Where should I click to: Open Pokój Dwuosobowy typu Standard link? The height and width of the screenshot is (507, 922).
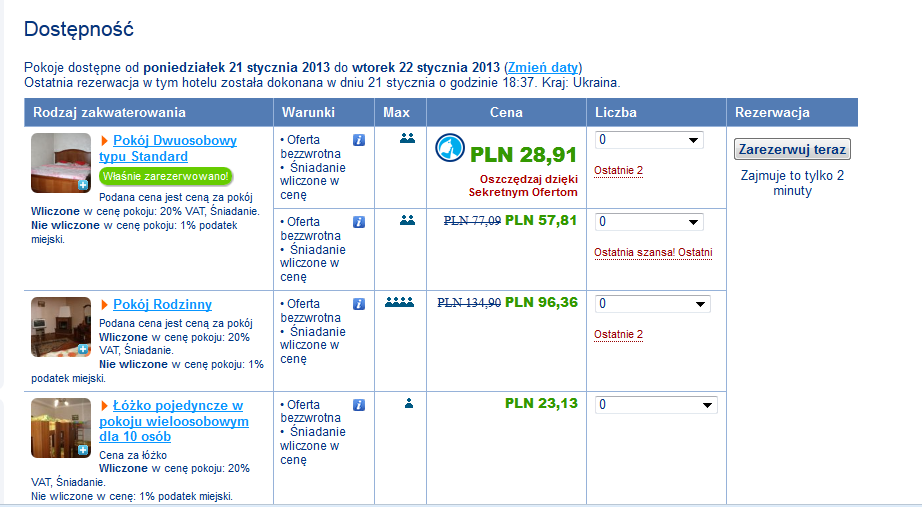point(168,148)
